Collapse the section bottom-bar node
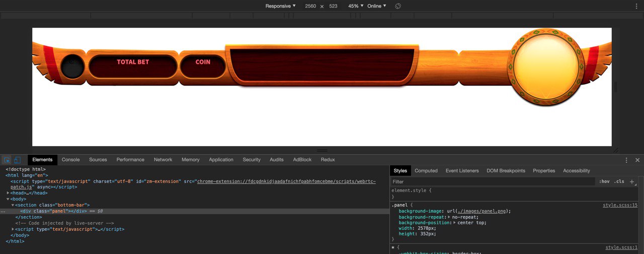Viewport: 644px width, 254px height. click(x=13, y=205)
